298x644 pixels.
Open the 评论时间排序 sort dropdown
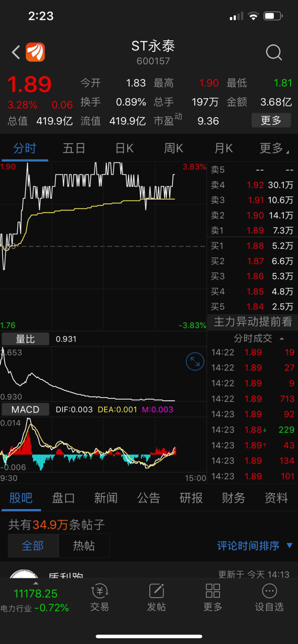point(255,545)
